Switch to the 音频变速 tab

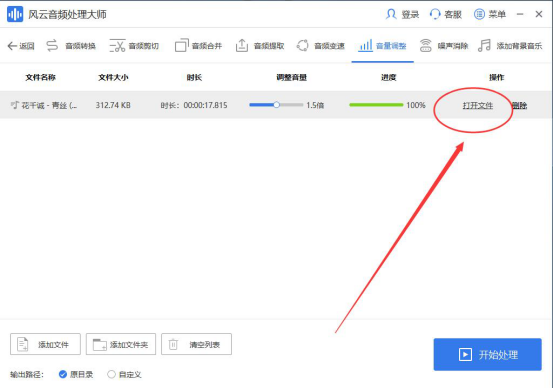pyautogui.click(x=321, y=46)
